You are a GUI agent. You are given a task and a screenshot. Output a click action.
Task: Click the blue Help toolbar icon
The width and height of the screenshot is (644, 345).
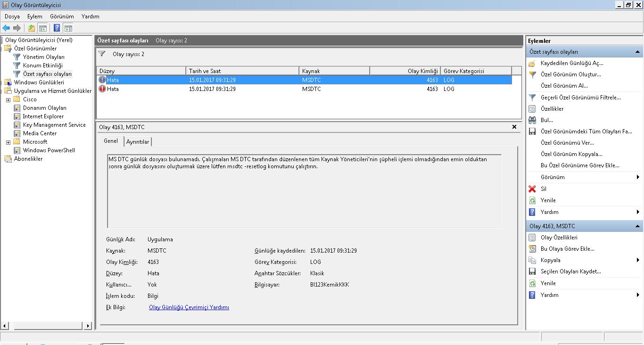(x=57, y=28)
